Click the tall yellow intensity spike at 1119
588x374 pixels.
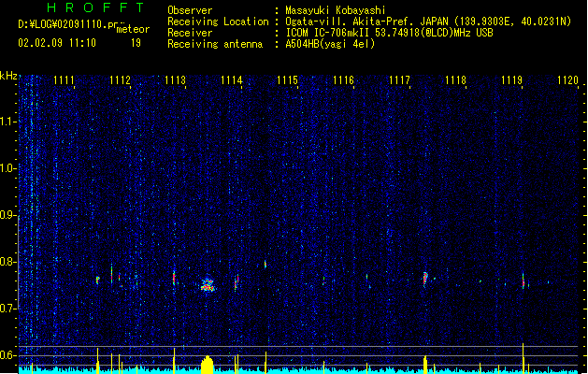coord(523,358)
